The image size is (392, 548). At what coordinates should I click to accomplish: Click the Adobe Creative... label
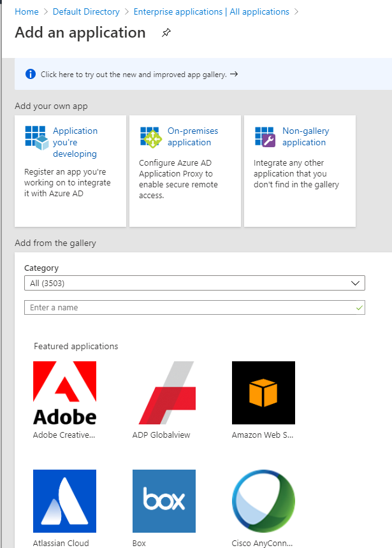point(64,435)
